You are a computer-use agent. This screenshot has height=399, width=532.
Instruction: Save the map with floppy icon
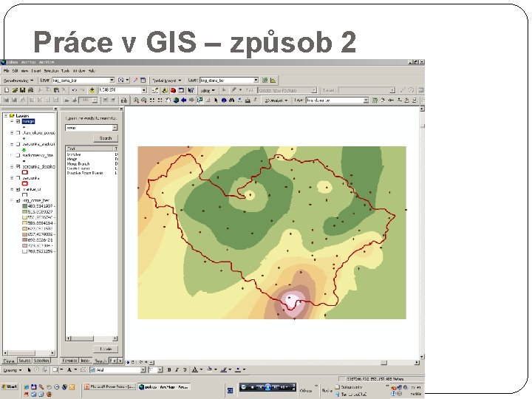[x=22, y=90]
